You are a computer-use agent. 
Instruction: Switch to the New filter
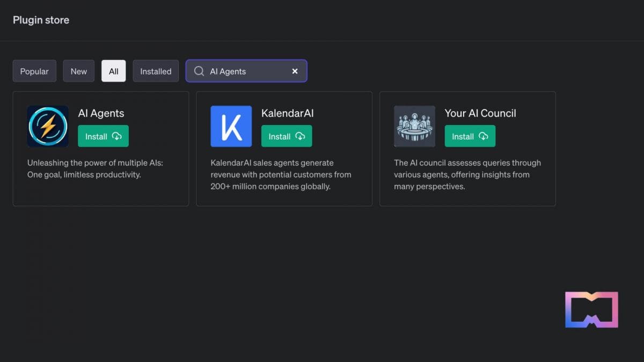pyautogui.click(x=78, y=71)
